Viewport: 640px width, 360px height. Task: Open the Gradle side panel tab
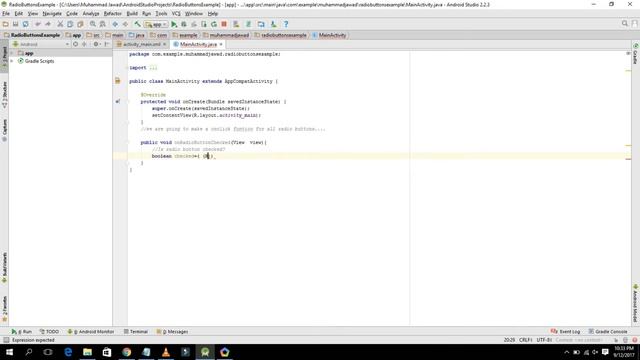tap(636, 53)
